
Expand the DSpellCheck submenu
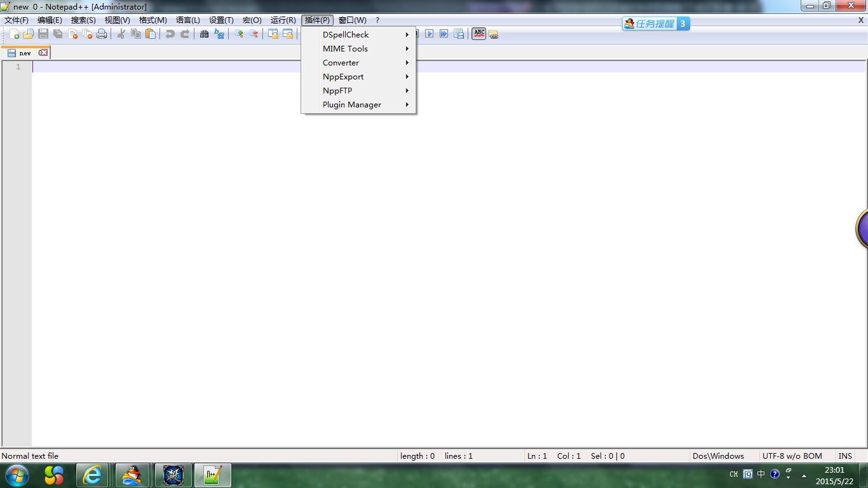coord(359,34)
